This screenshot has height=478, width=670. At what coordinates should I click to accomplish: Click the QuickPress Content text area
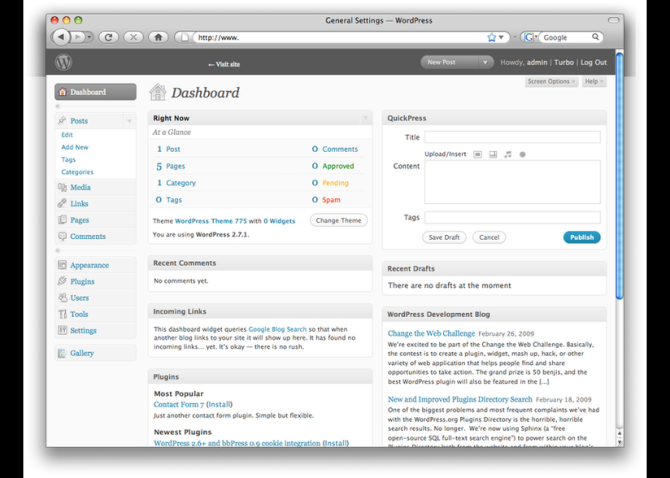(x=512, y=182)
